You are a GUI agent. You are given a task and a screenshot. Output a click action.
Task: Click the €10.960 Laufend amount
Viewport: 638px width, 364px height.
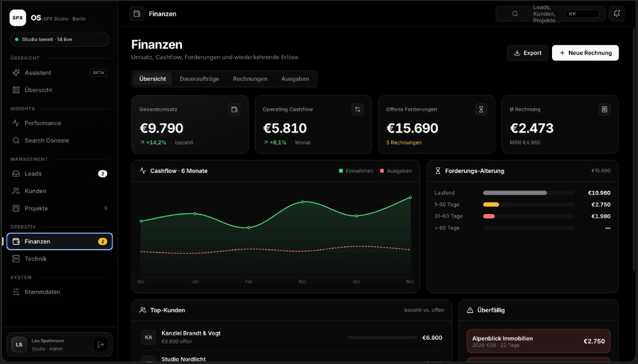599,193
